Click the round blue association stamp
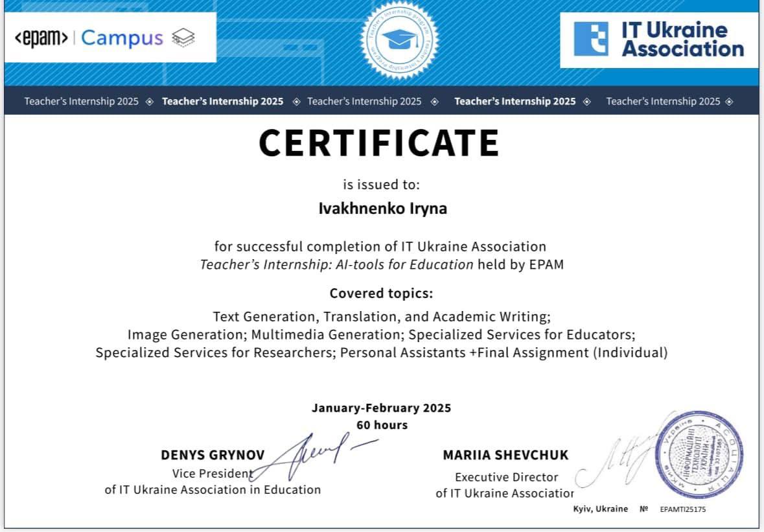Screen dimensions: 764x532 tap(699, 454)
